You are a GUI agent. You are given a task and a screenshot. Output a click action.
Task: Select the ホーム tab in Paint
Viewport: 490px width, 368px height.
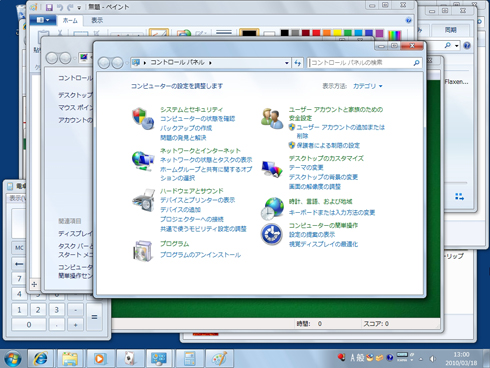70,20
